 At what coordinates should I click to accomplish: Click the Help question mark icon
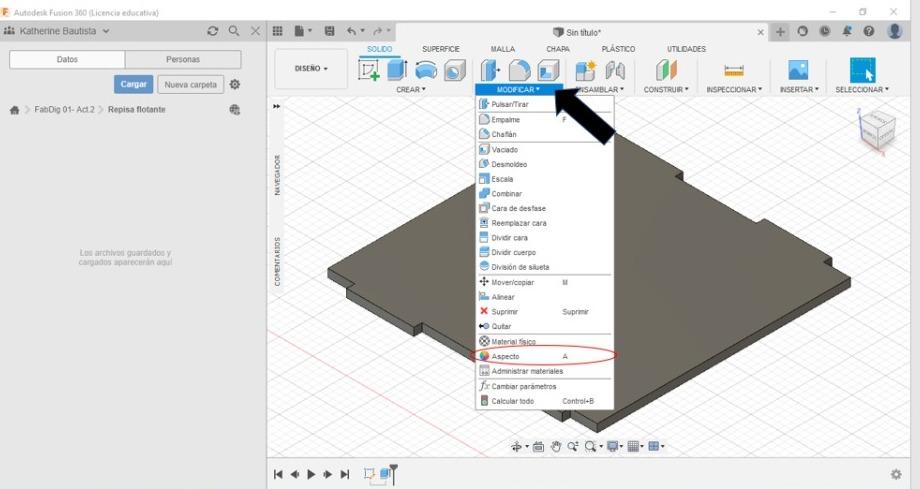click(869, 31)
